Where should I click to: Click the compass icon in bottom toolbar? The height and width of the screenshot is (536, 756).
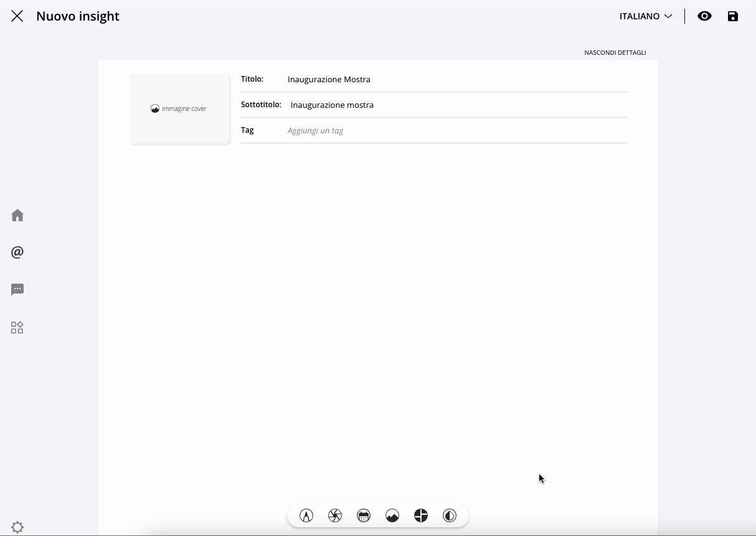tap(306, 515)
